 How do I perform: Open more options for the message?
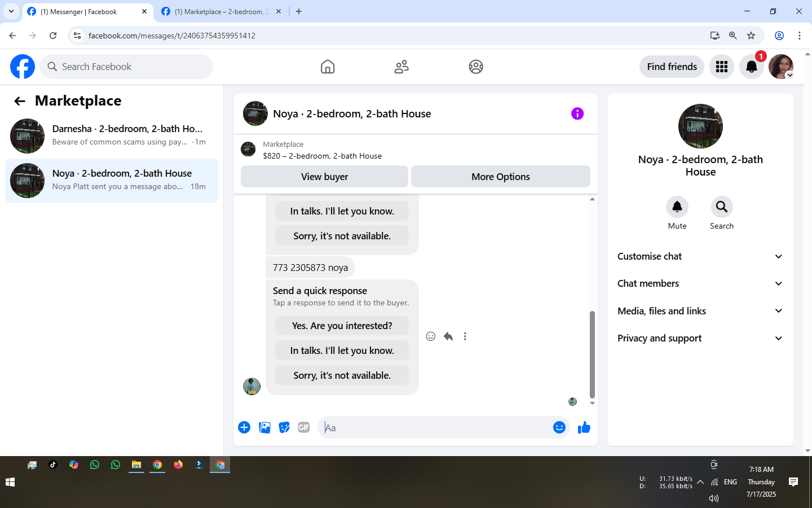point(465,336)
